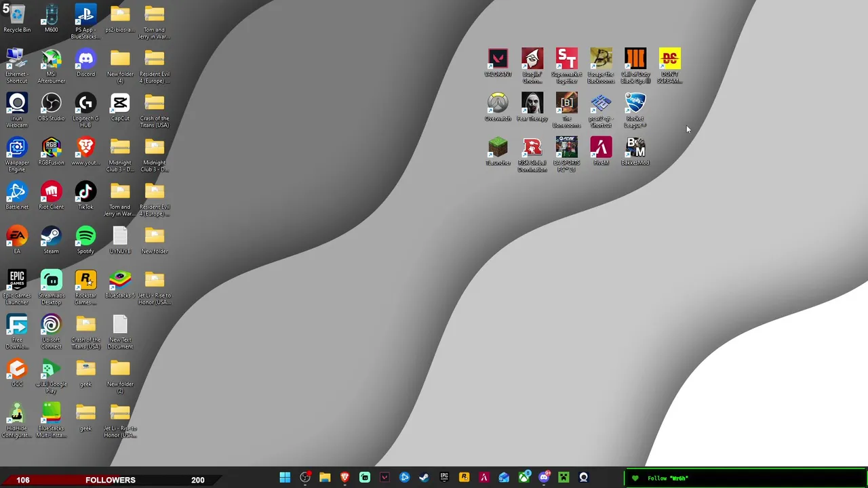Launch GCC desktop shortcut

[17, 373]
